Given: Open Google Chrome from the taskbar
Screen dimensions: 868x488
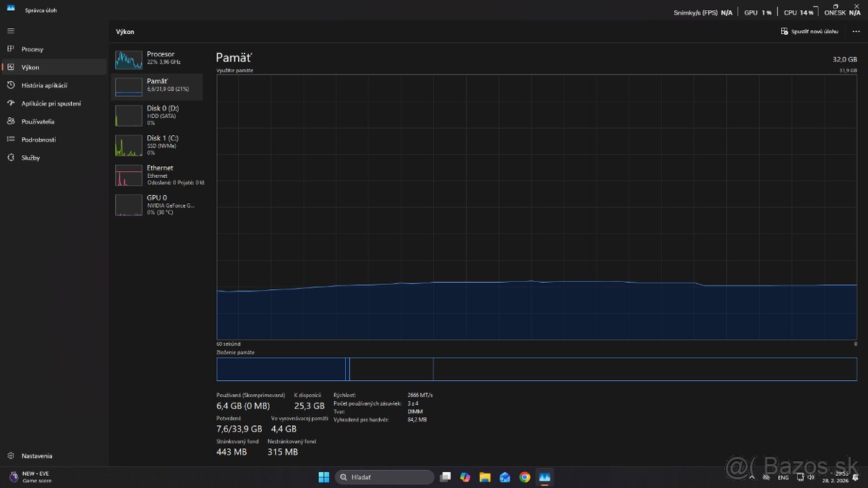Looking at the screenshot, I should click(524, 477).
